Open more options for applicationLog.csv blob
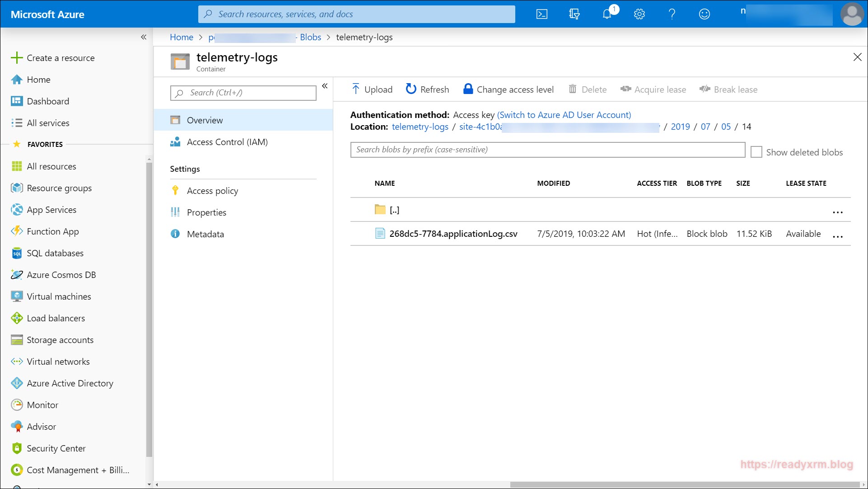Image resolution: width=868 pixels, height=489 pixels. point(837,236)
